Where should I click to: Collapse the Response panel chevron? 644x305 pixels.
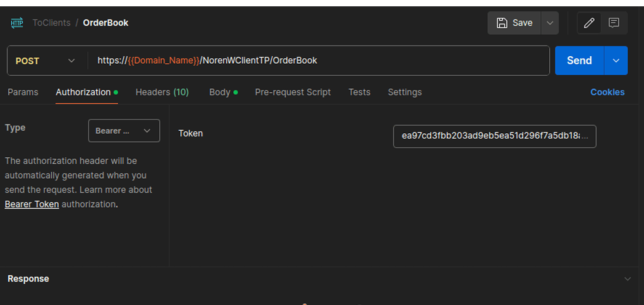[627, 278]
